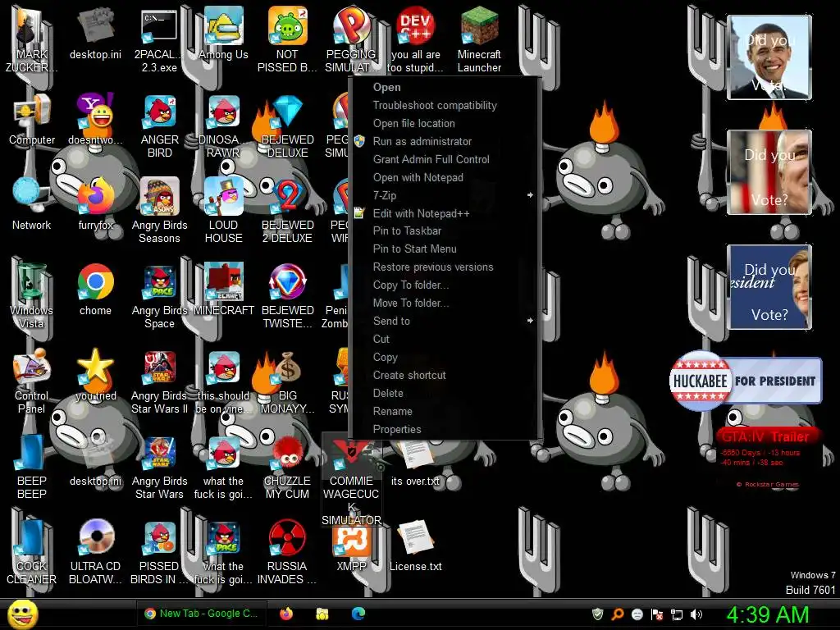
Task: Choose Troubleshoot compatibility in context menu
Action: [445, 106]
